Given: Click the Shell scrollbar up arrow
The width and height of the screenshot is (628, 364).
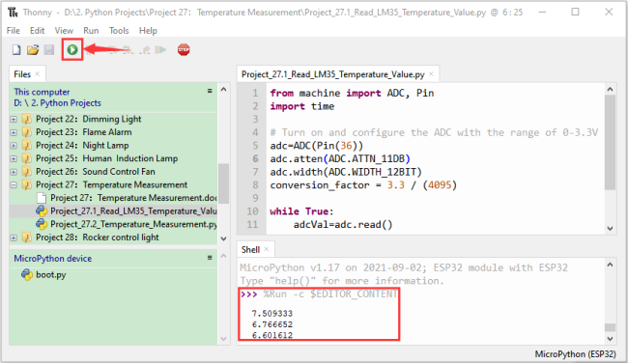Looking at the screenshot, I should [610, 265].
